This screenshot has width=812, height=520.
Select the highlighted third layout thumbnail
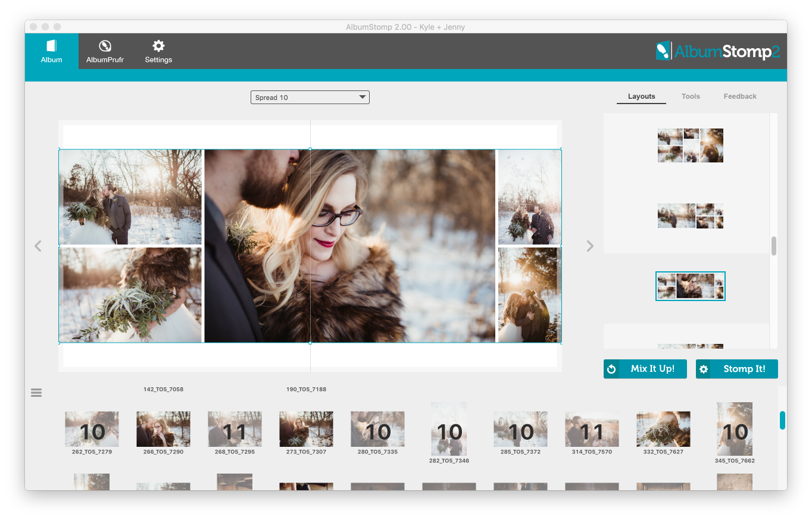[691, 286]
